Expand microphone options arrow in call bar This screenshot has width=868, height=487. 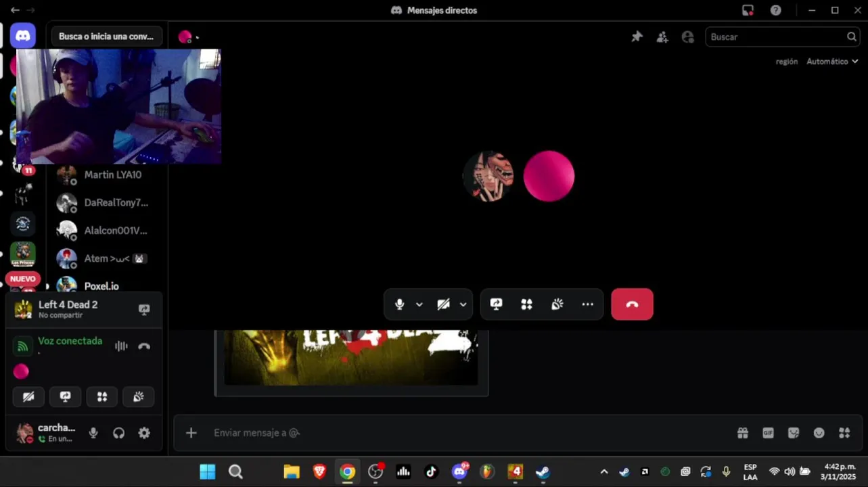(x=419, y=304)
